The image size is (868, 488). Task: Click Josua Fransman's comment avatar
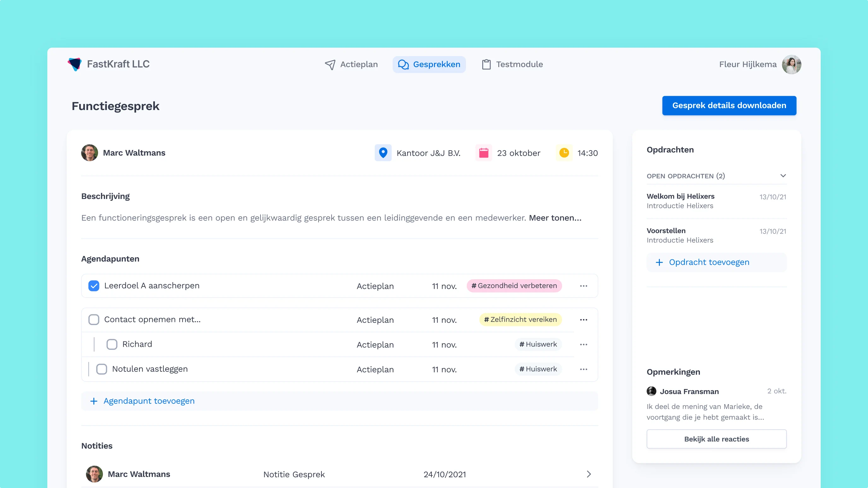651,391
